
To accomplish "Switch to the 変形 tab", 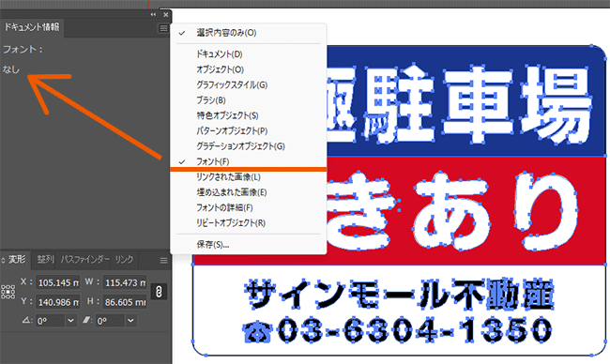I will pos(17,259).
